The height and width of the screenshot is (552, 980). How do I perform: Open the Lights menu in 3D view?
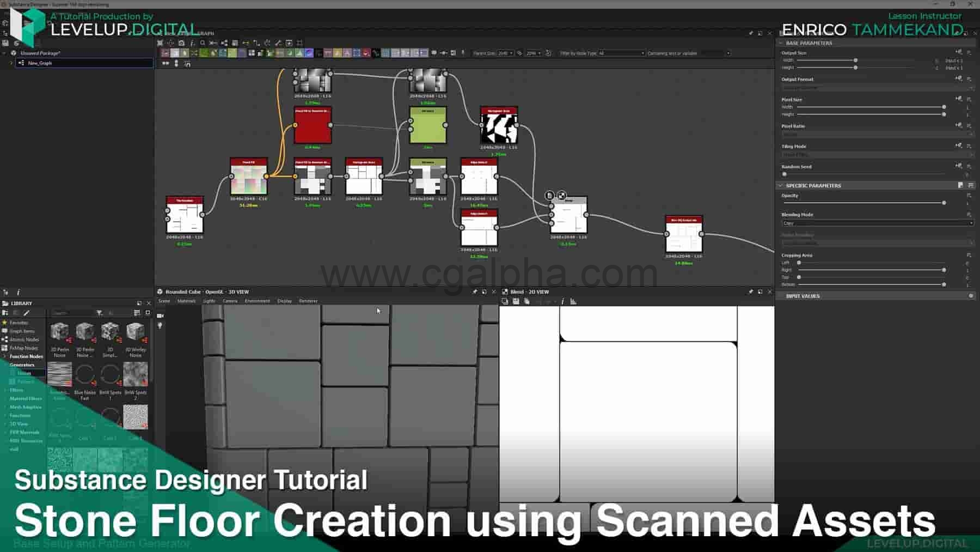pos(209,301)
